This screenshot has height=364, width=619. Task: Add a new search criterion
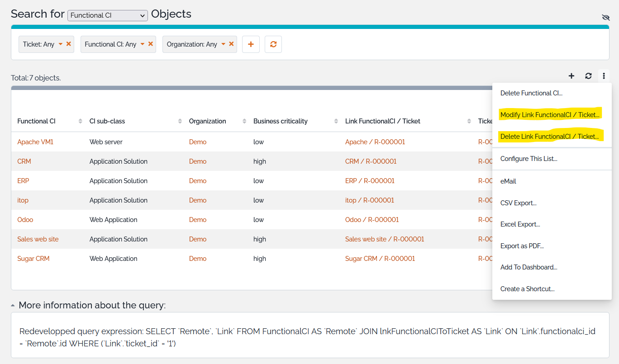tap(251, 44)
